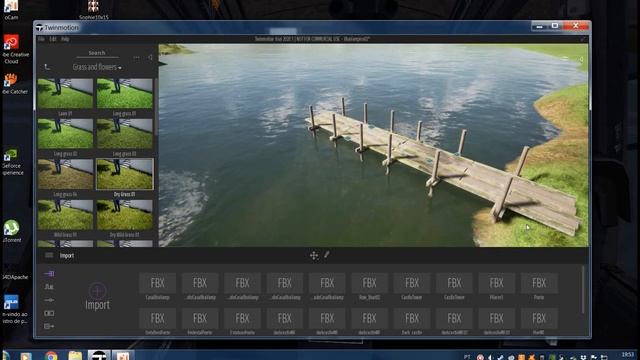Open Sophie10x15 desktop file
Image resolution: width=640 pixels, height=360 pixels.
pos(93,10)
